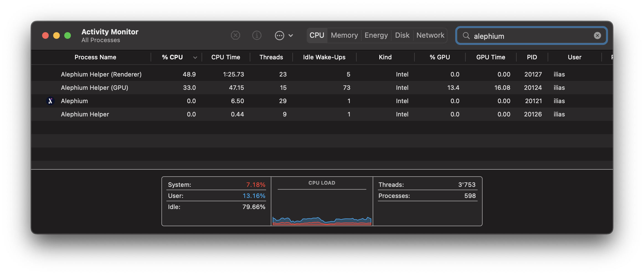This screenshot has width=644, height=275.
Task: Select the plain Alephium Helper process
Action: 85,114
